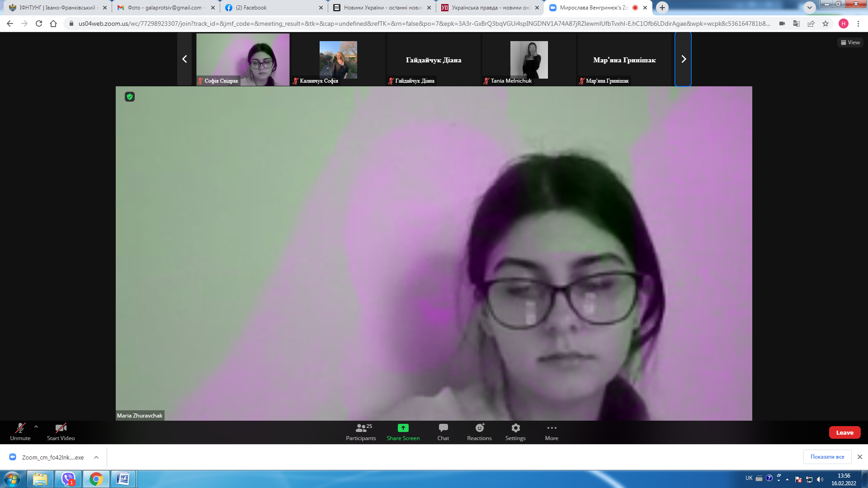Expand audio options caret next to Unmute
Screen dimensions: 868x488
[36, 427]
